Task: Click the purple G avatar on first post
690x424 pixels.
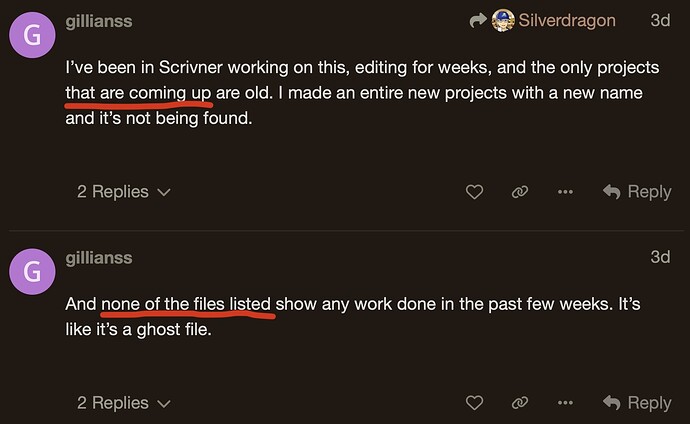Action: (32, 35)
